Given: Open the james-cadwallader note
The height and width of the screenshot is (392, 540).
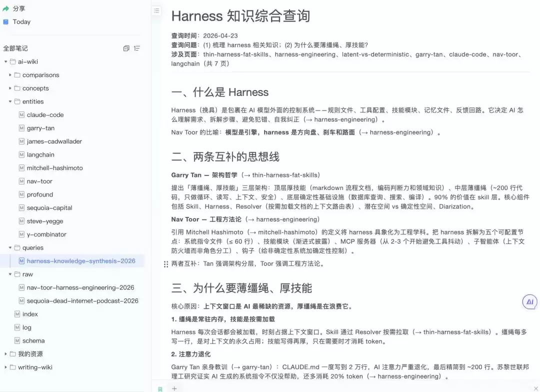Looking at the screenshot, I should coord(54,141).
